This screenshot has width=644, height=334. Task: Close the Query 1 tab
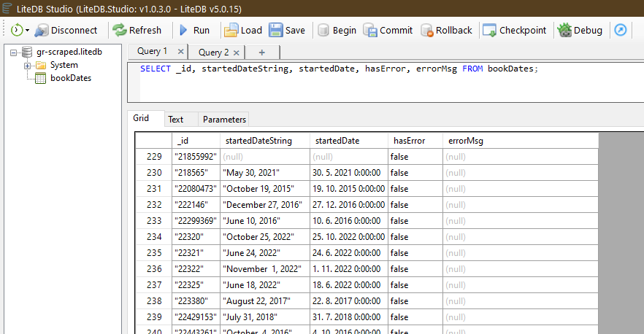click(180, 52)
